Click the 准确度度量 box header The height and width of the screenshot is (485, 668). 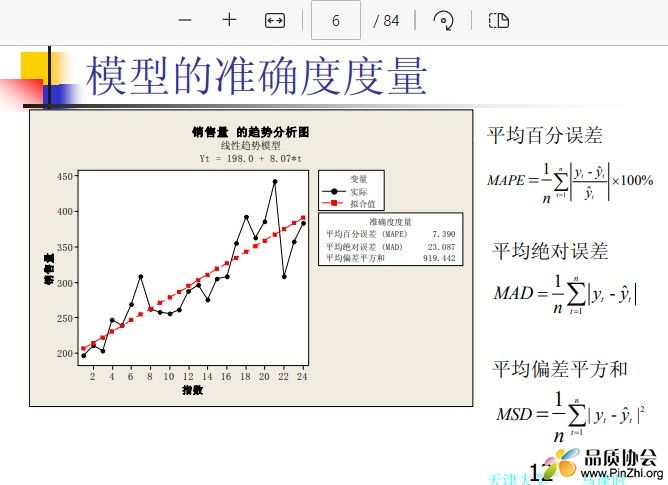click(x=390, y=222)
